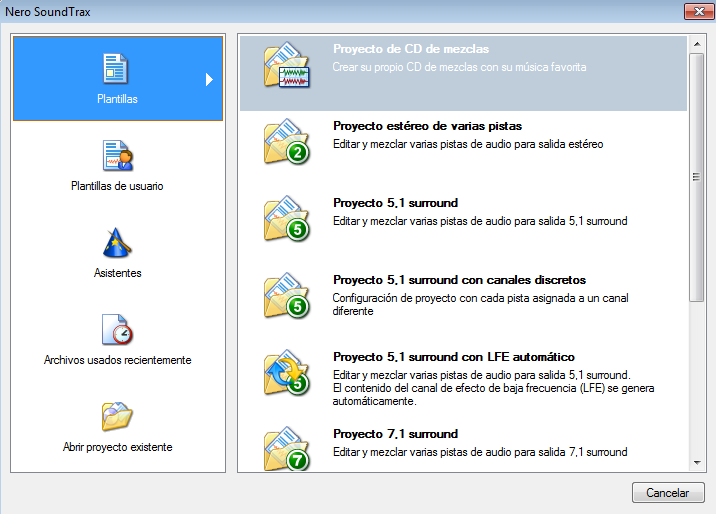Click the Proyecto 7,1 surround folder icon
716x514 pixels.
point(286,448)
